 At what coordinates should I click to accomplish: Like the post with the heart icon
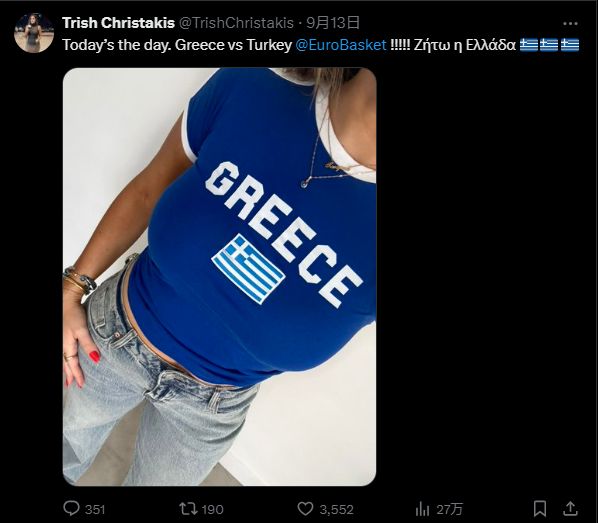click(305, 509)
